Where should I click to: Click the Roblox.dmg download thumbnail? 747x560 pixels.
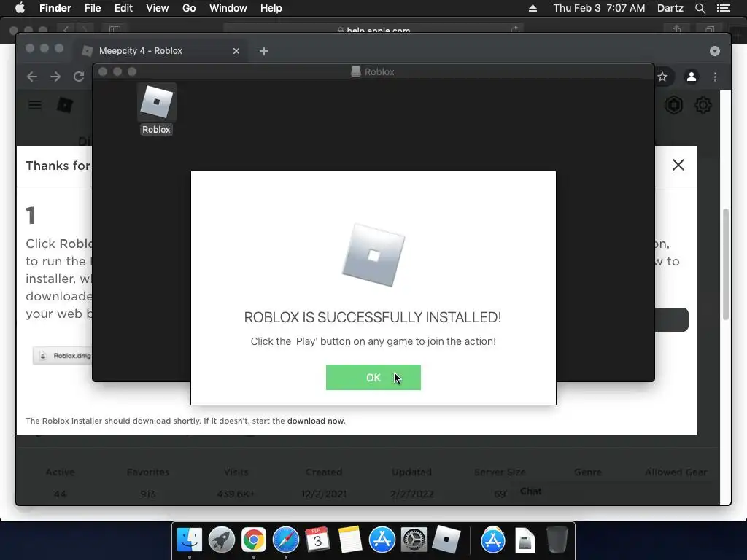point(63,356)
